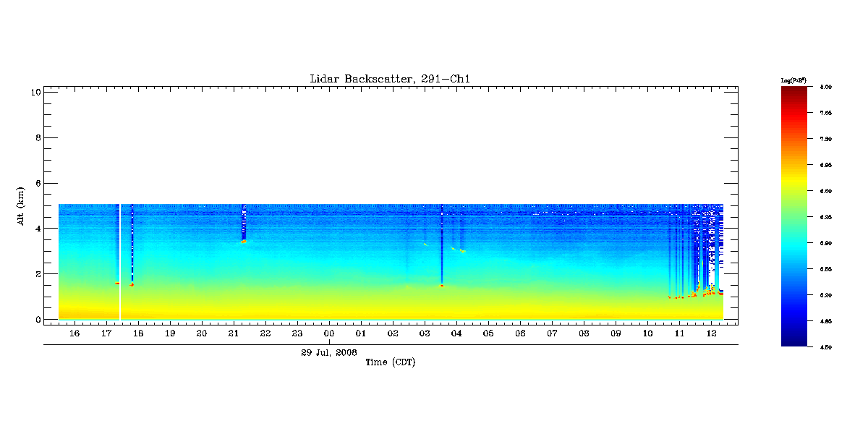Select the 6.60 colorbar tick value
Image resolution: width=868 pixels, height=434 pixels.
pyautogui.click(x=826, y=191)
